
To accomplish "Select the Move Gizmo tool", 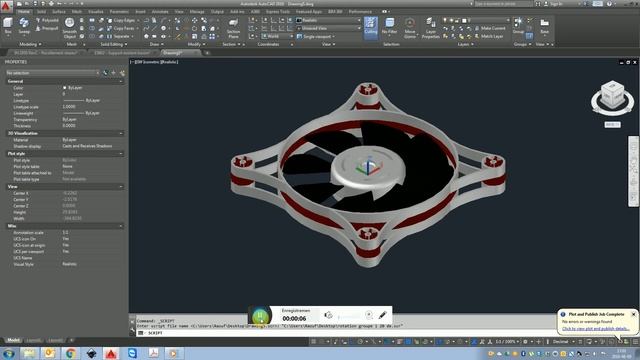I will coord(410,28).
